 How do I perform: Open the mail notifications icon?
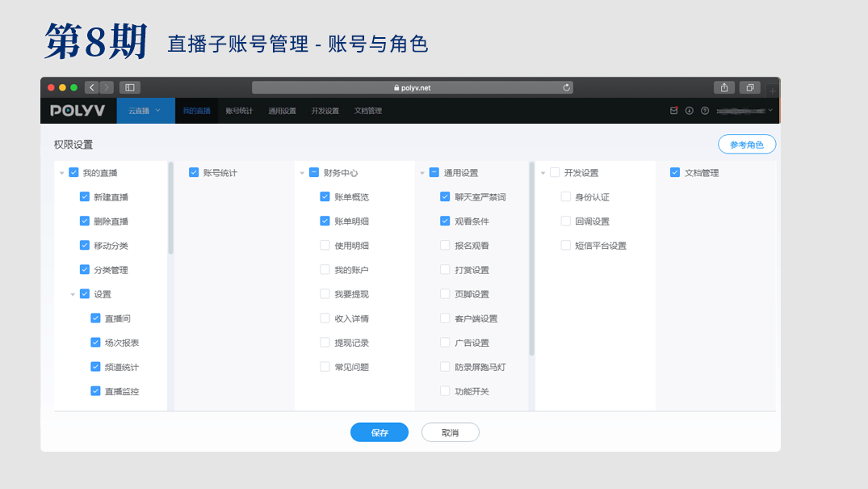pyautogui.click(x=674, y=111)
